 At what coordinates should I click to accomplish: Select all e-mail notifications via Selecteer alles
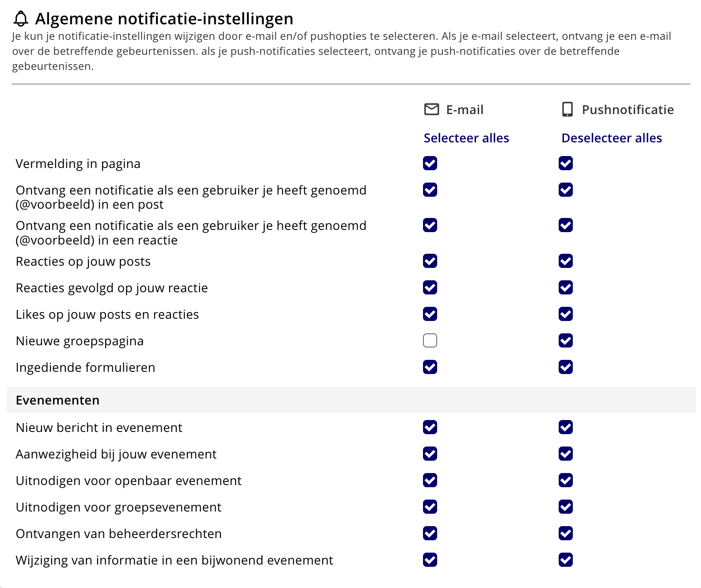click(x=466, y=138)
